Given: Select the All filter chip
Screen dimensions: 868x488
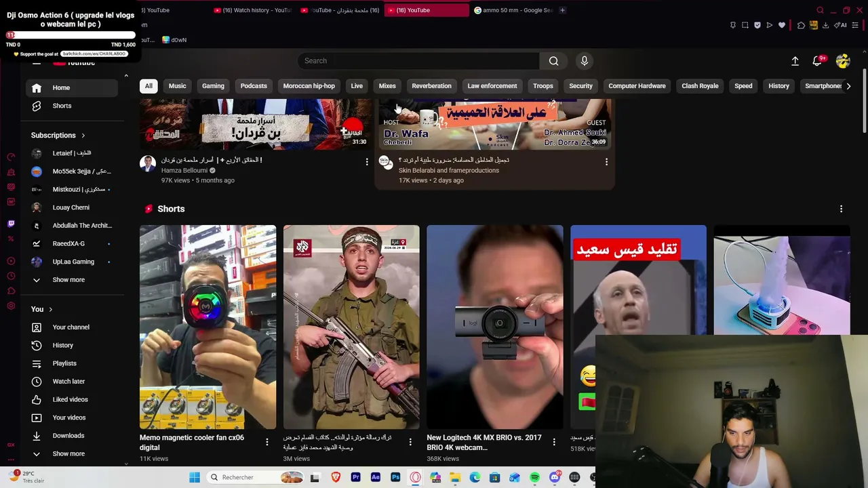Looking at the screenshot, I should [149, 86].
